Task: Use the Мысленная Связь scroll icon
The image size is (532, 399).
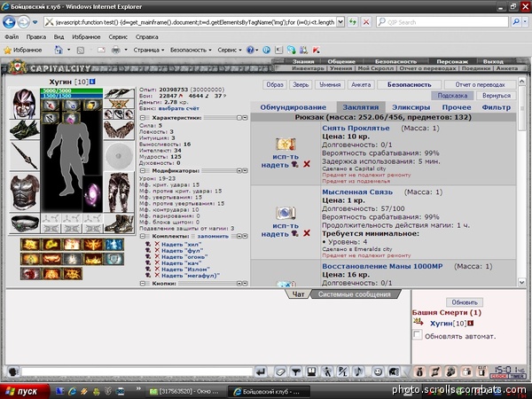Action: 286,213
